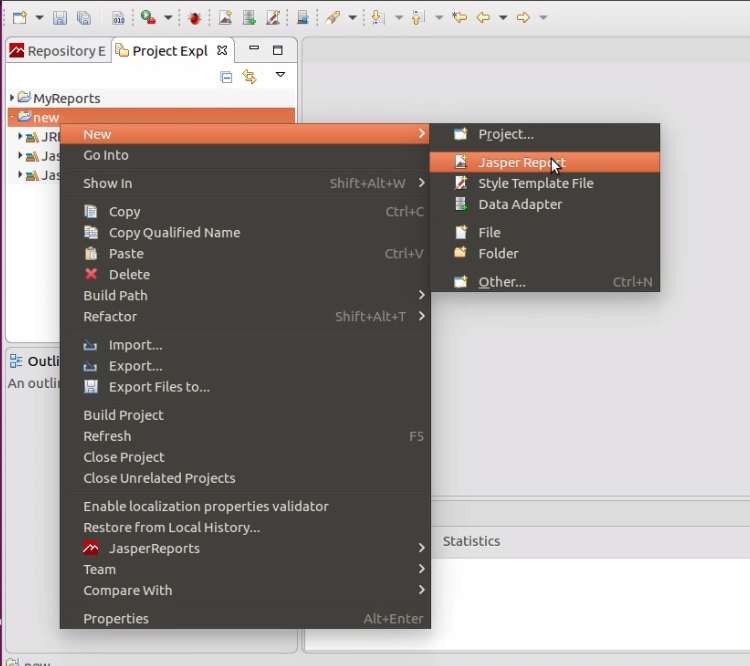Enable localization properties validator

coord(245,507)
